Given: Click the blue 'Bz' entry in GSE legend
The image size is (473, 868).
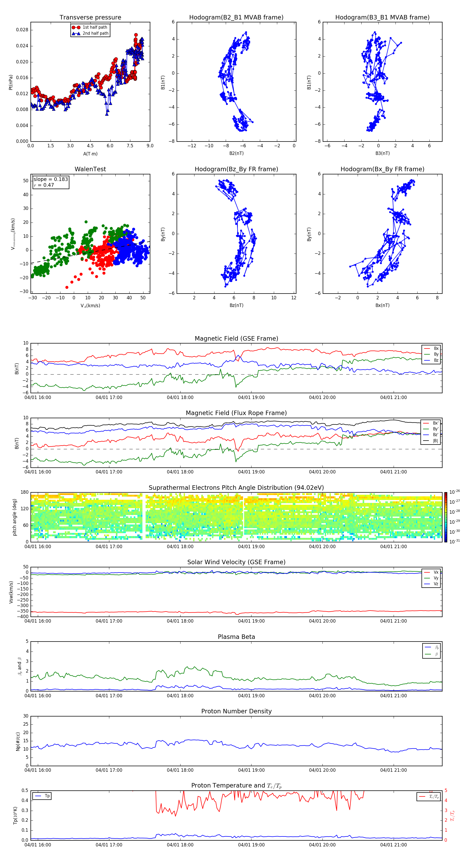Looking at the screenshot, I should click(x=431, y=360).
